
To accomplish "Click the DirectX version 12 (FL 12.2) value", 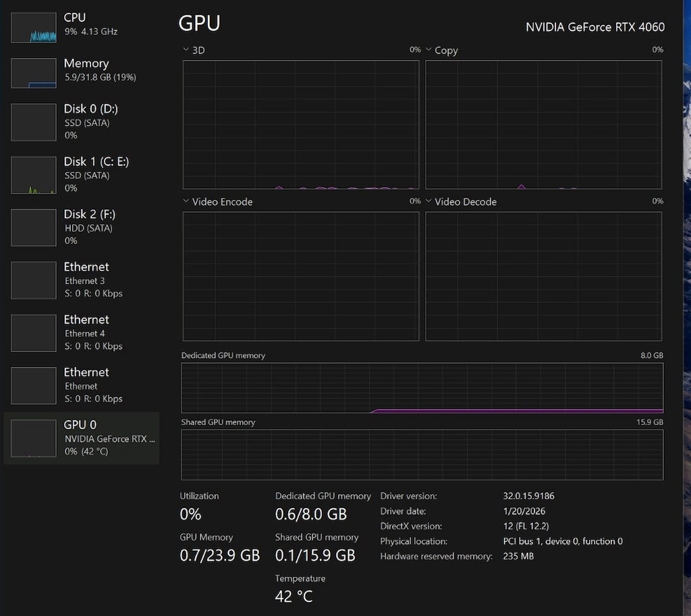I will click(x=526, y=526).
